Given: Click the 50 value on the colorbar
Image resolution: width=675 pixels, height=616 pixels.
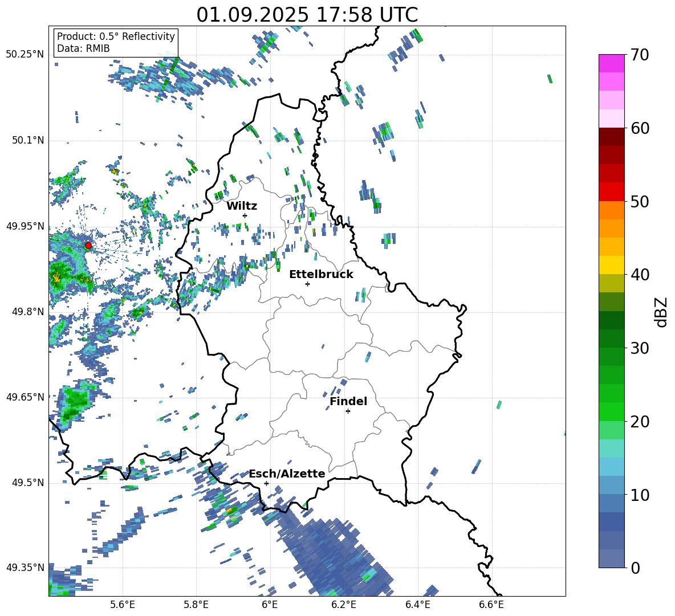Looking at the screenshot, I should [640, 201].
